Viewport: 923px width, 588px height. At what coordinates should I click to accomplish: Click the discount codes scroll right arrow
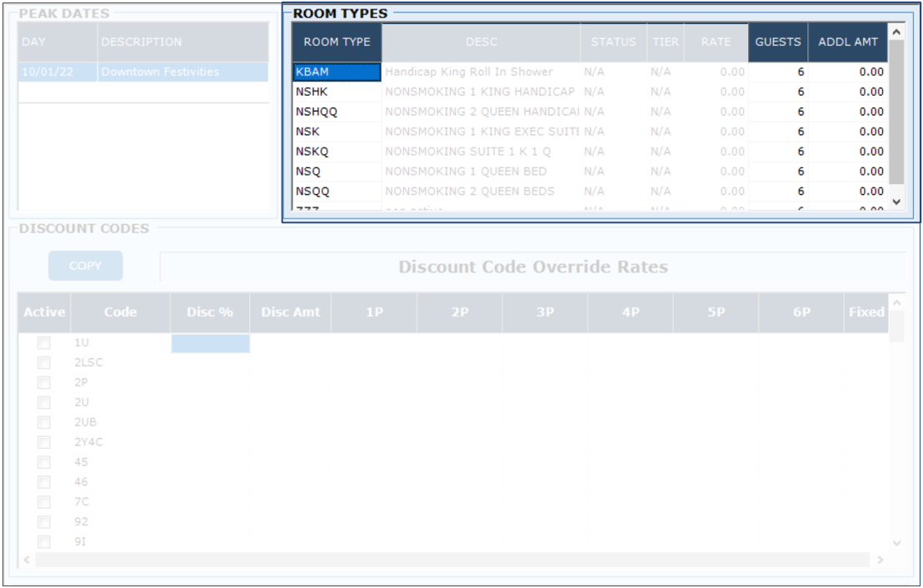[x=881, y=561]
